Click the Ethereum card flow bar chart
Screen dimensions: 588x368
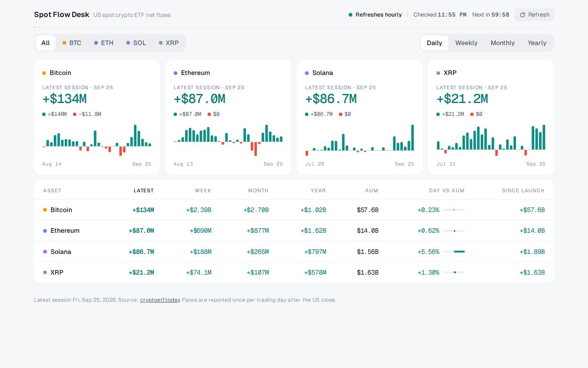click(228, 140)
